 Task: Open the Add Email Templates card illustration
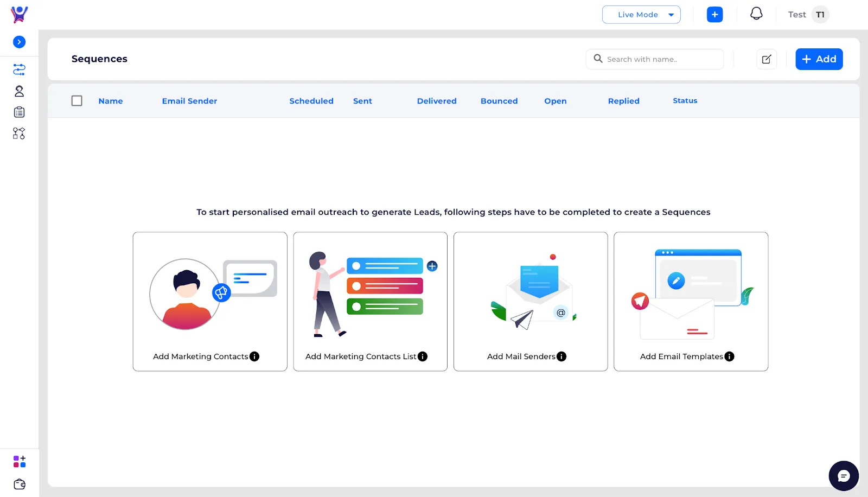click(x=693, y=294)
